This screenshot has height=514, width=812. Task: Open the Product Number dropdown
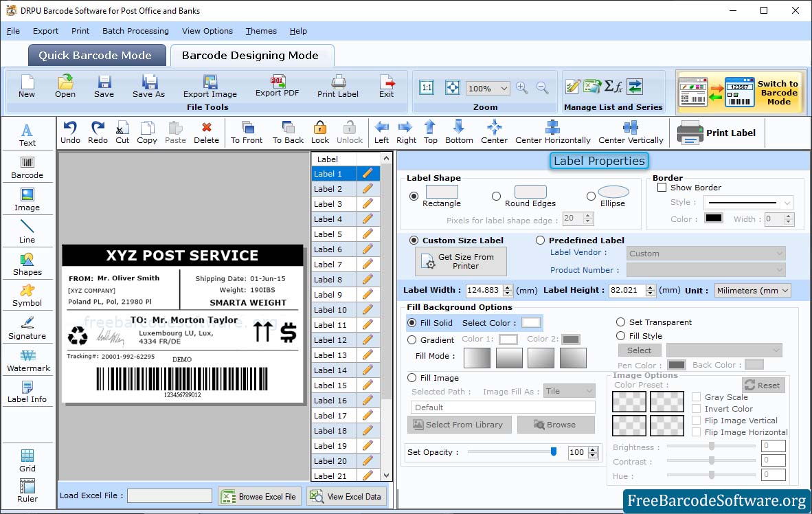tap(706, 270)
